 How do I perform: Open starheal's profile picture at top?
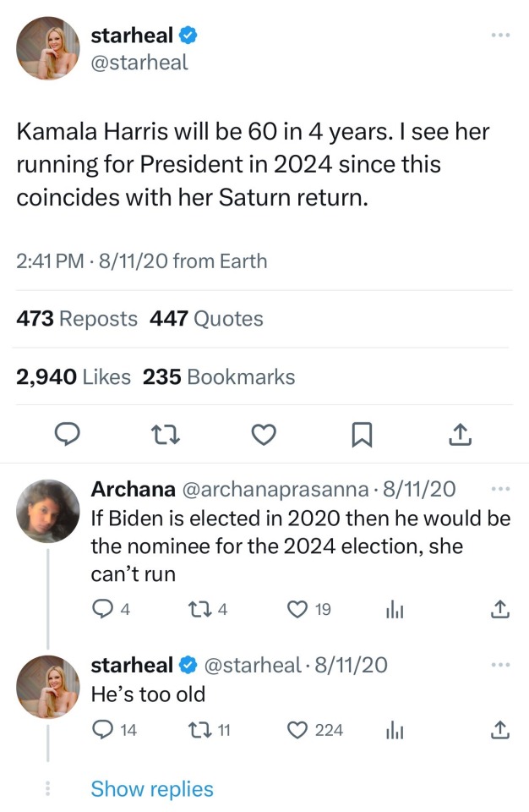pyautogui.click(x=48, y=49)
